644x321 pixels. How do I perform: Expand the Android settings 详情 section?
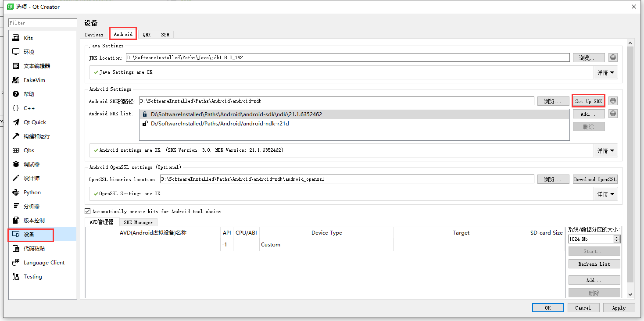click(x=606, y=150)
